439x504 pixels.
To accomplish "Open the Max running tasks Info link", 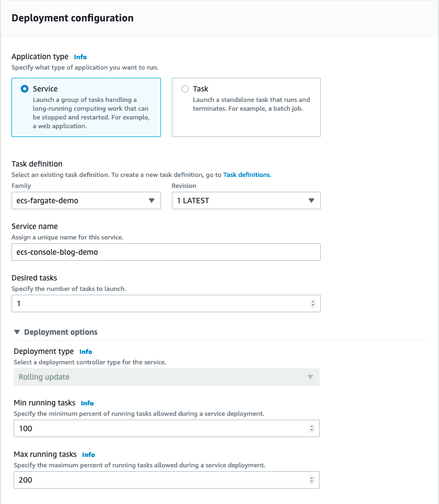I will 88,455.
